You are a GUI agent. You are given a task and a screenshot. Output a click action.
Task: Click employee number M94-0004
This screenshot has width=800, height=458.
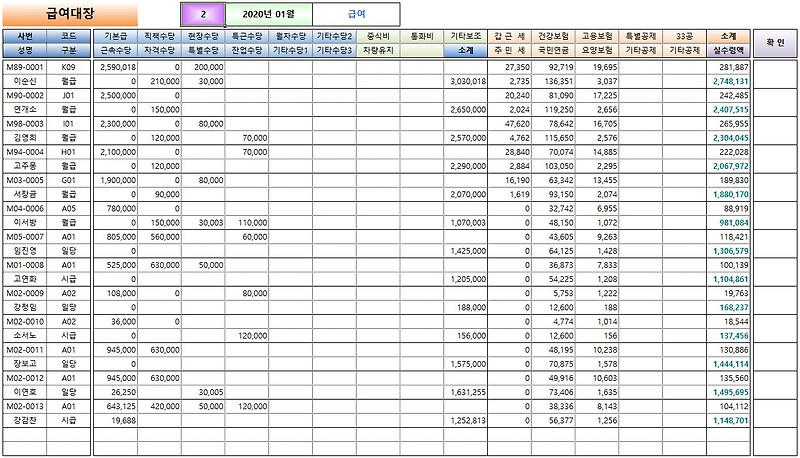pyautogui.click(x=24, y=152)
